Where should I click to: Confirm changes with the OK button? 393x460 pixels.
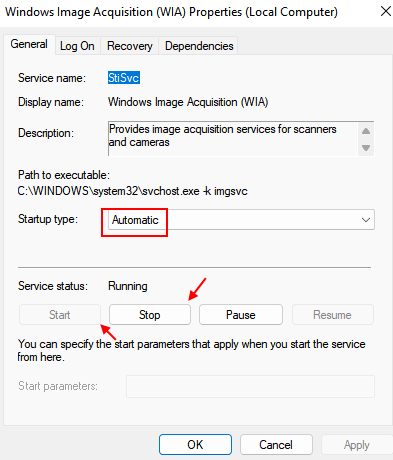pyautogui.click(x=195, y=445)
